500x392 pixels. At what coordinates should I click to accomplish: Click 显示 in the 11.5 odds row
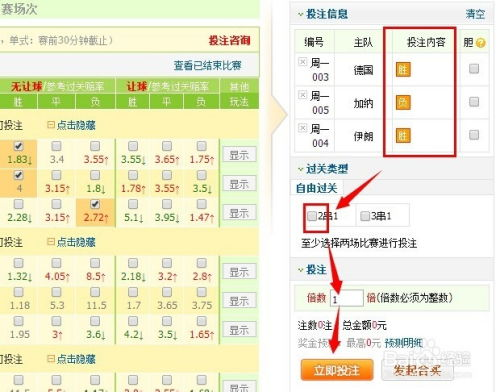click(x=239, y=301)
